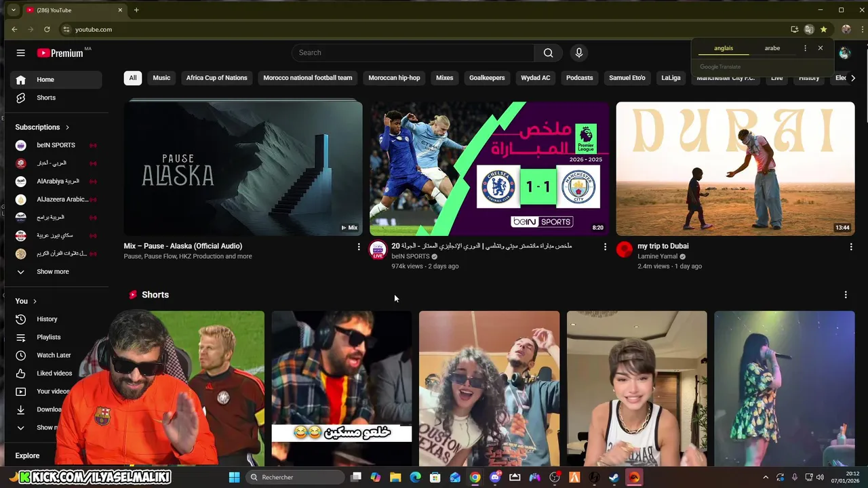
Task: Open Google Translate popup options menu
Action: click(805, 48)
